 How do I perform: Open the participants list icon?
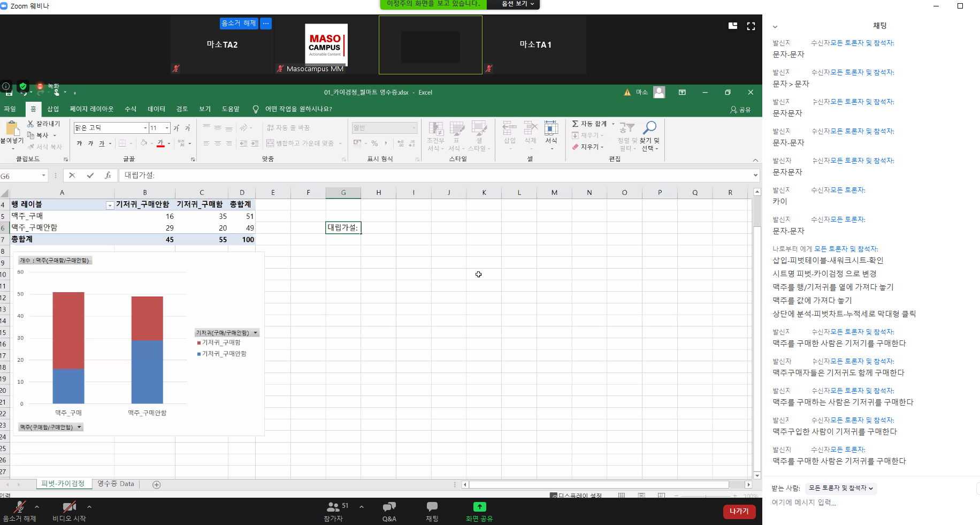click(x=333, y=507)
